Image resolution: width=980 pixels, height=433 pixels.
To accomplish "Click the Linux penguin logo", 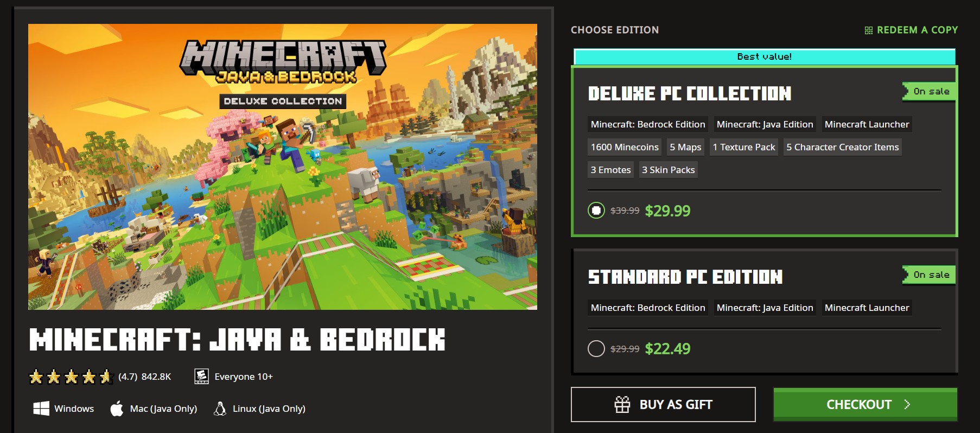I will [220, 409].
